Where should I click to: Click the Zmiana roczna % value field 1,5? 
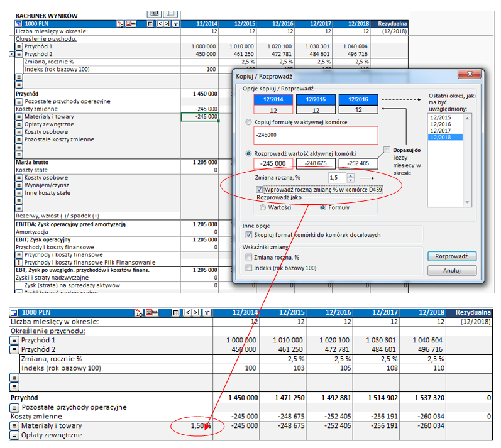pyautogui.click(x=337, y=178)
